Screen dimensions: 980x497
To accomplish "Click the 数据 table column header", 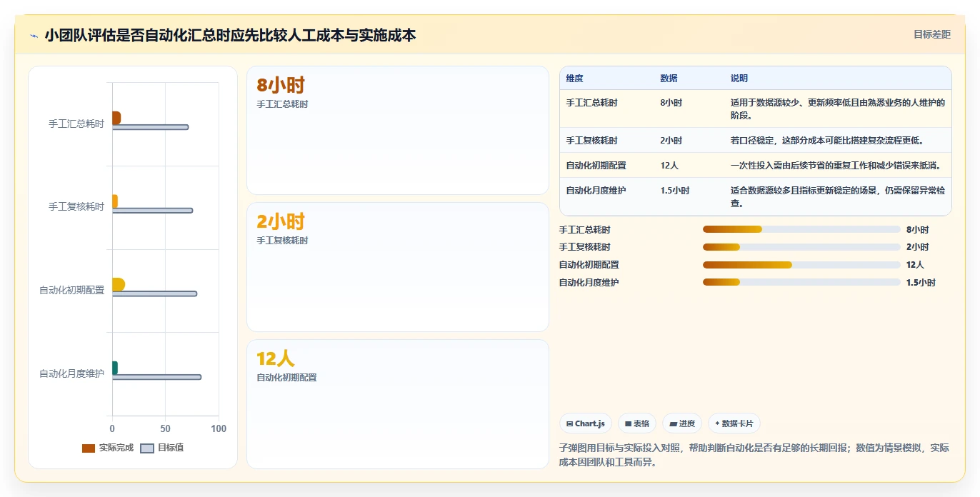I will point(669,79).
